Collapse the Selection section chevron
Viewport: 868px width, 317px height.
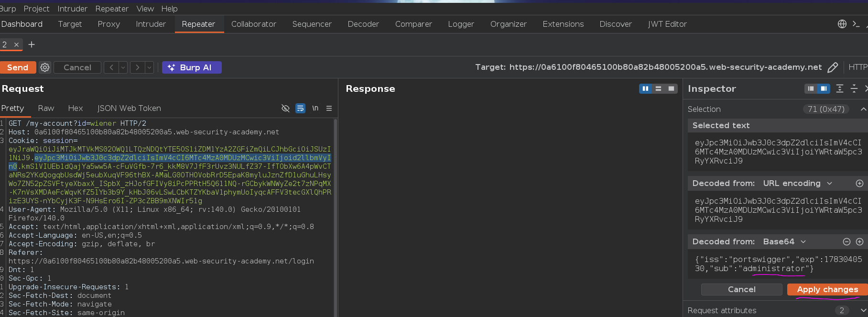pos(863,109)
